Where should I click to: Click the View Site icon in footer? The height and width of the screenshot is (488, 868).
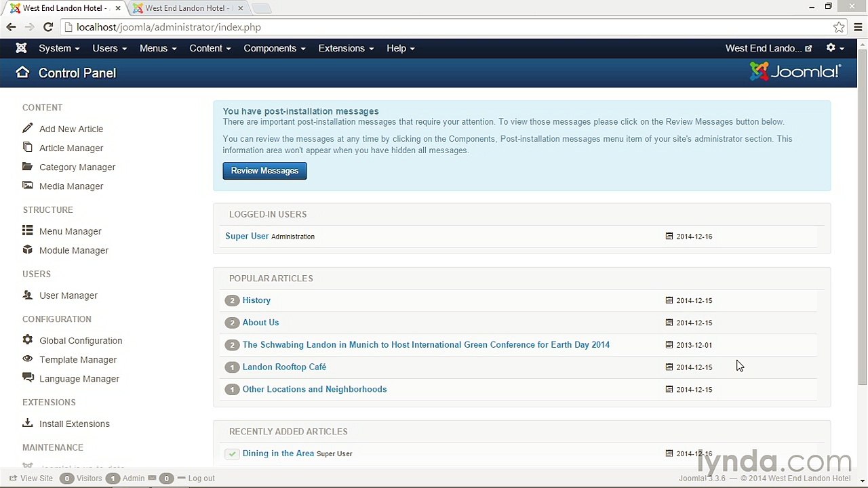click(13, 478)
